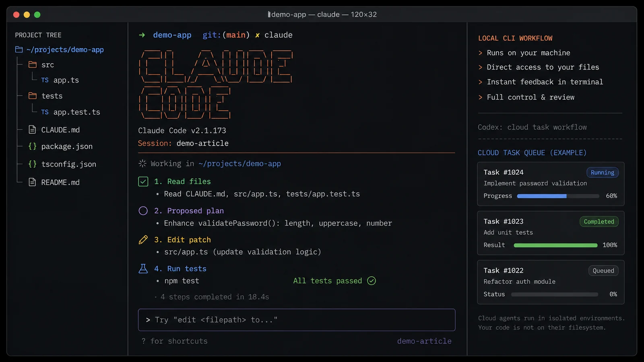Screen dimensions: 644x362
Task: Select package.json in the project tree
Action: point(67,146)
